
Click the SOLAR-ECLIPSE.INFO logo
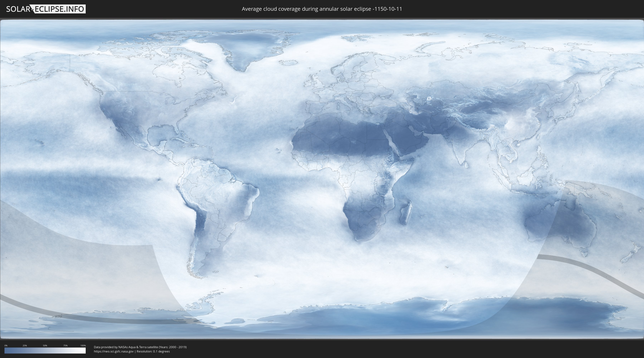pos(46,9)
